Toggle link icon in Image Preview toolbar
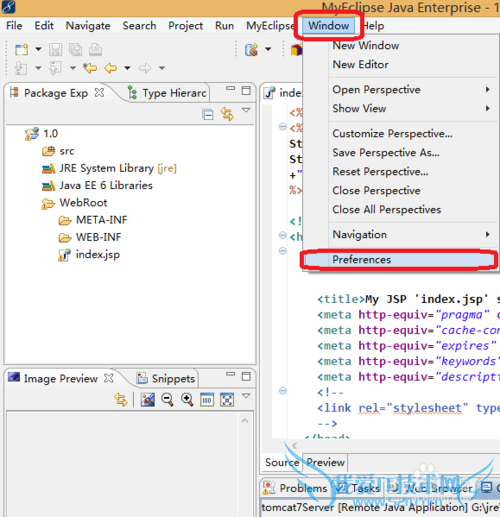The image size is (500, 517). point(121,399)
